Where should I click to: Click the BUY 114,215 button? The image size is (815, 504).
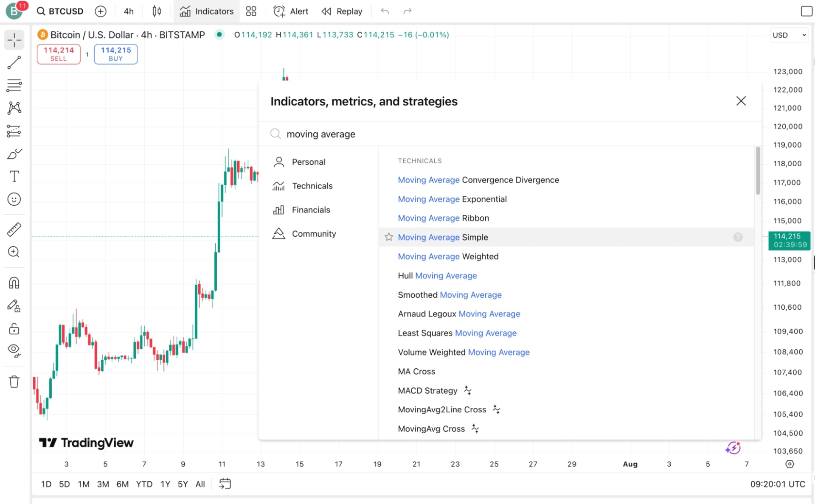(x=115, y=54)
